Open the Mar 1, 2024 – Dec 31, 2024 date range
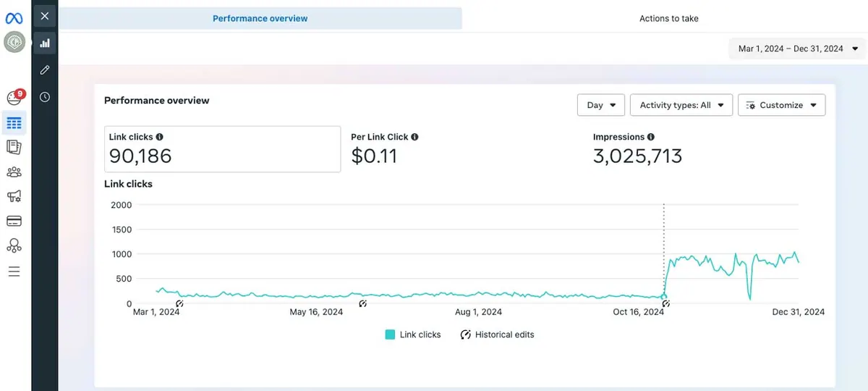 pos(797,49)
